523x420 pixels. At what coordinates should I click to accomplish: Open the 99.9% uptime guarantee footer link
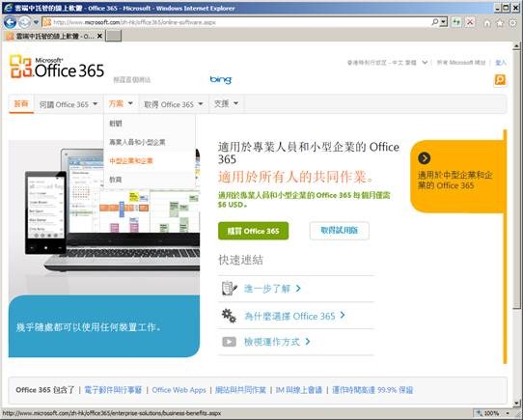coord(372,390)
